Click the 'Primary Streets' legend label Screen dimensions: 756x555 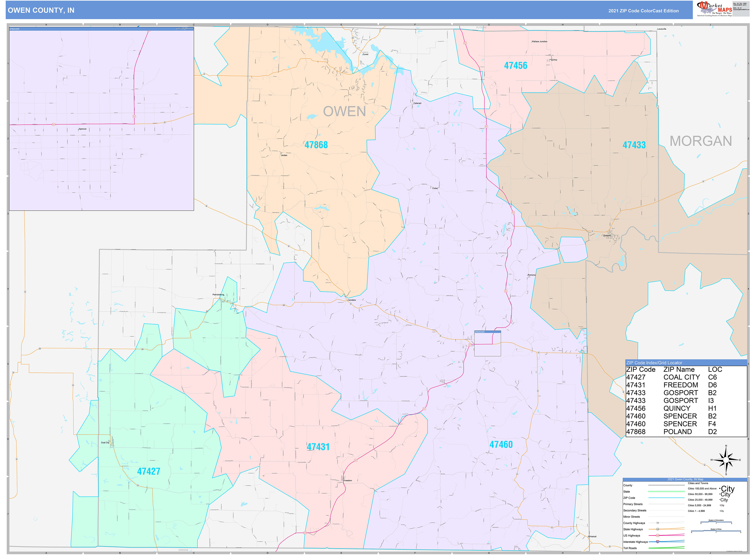click(633, 504)
